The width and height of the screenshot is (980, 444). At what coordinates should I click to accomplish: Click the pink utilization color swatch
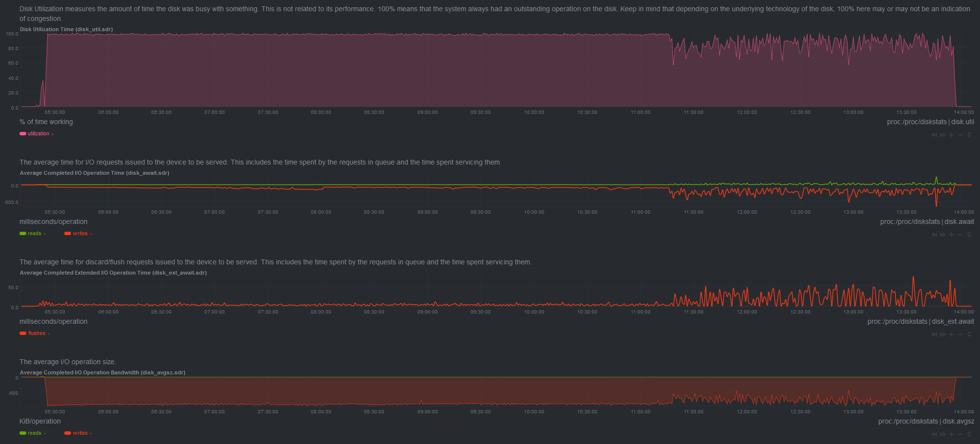click(x=23, y=133)
